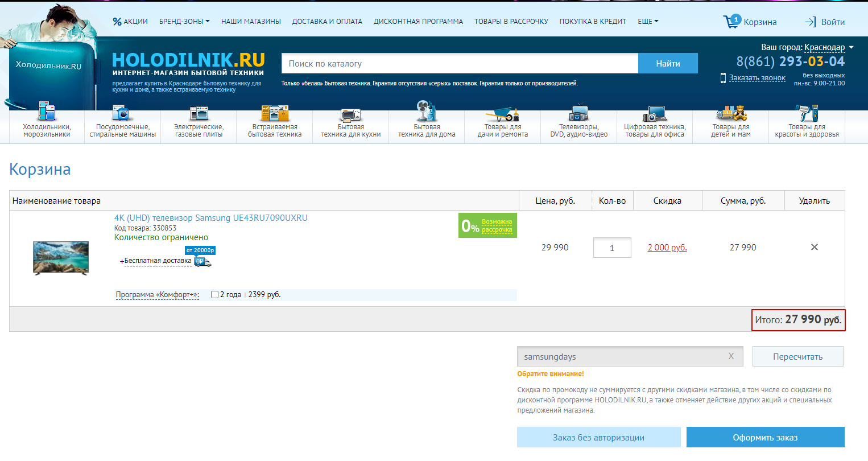Remove the Samsung TV using X icon
The height and width of the screenshot is (461, 868).
click(815, 247)
